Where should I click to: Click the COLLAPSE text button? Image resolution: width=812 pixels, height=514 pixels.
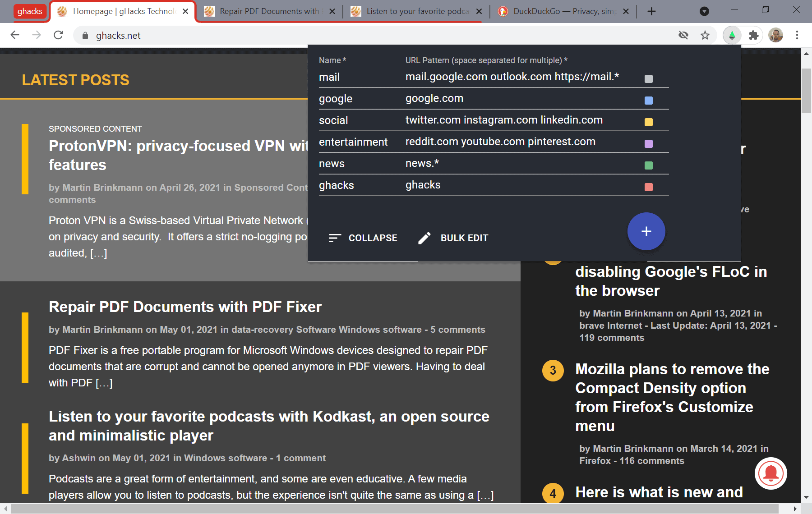pos(373,238)
